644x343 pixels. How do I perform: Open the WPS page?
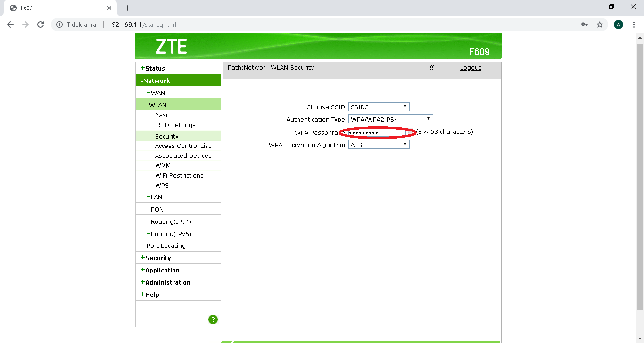point(162,185)
